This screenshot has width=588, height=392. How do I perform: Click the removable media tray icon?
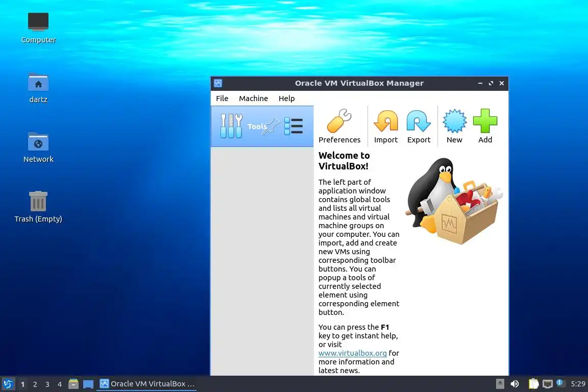coord(500,384)
